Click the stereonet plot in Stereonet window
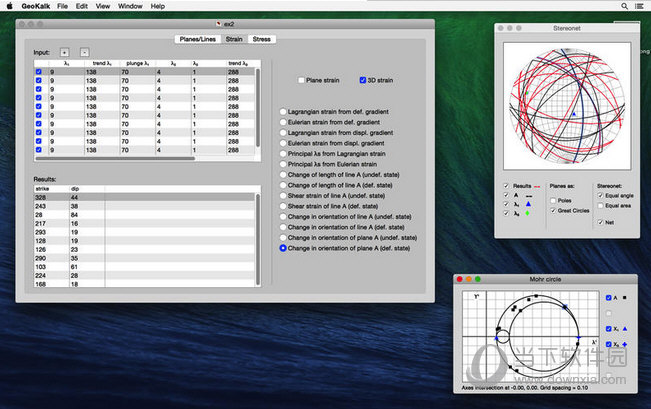This screenshot has width=651, height=409. [x=567, y=106]
